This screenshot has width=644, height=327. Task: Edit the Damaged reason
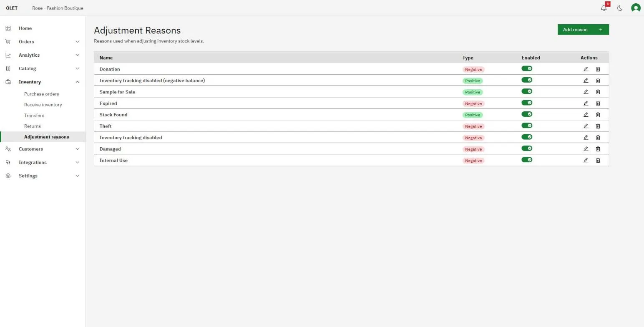coord(586,149)
